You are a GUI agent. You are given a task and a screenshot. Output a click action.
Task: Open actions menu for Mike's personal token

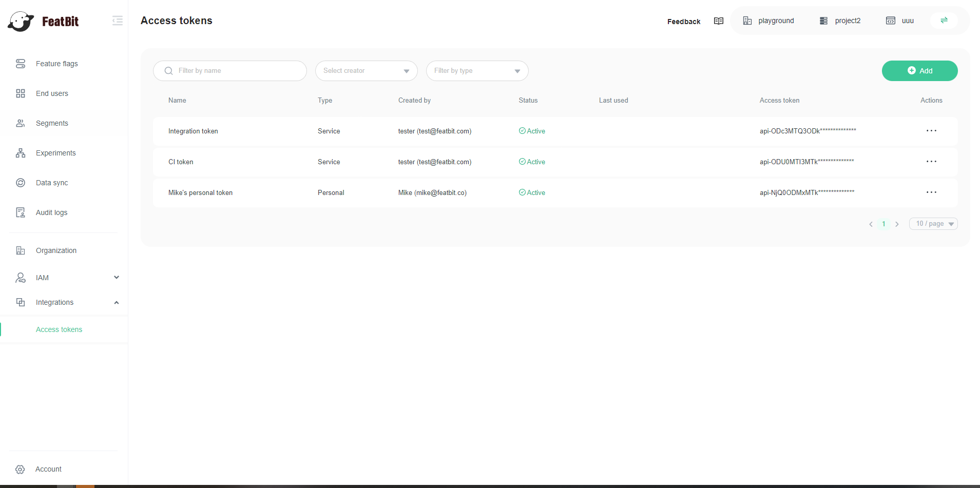click(x=931, y=192)
